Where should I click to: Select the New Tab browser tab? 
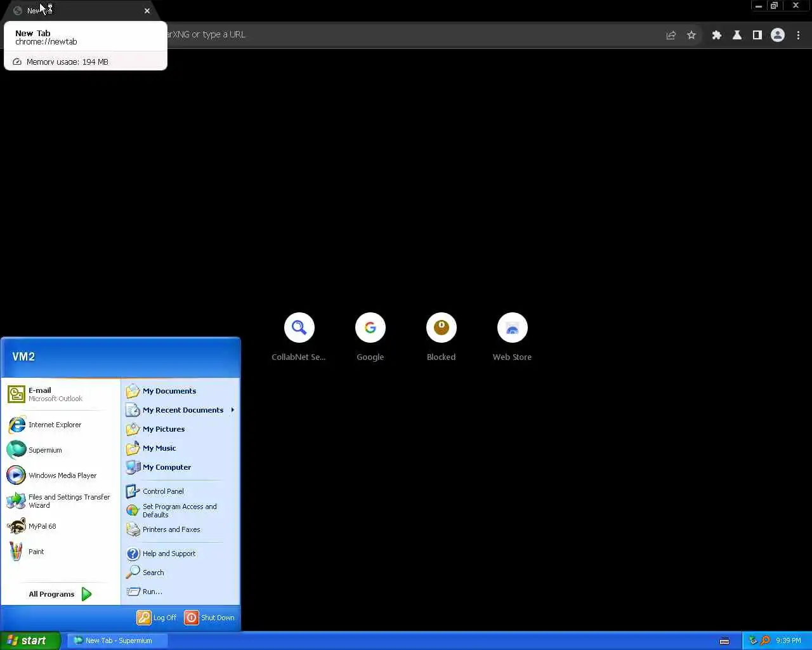[79, 11]
